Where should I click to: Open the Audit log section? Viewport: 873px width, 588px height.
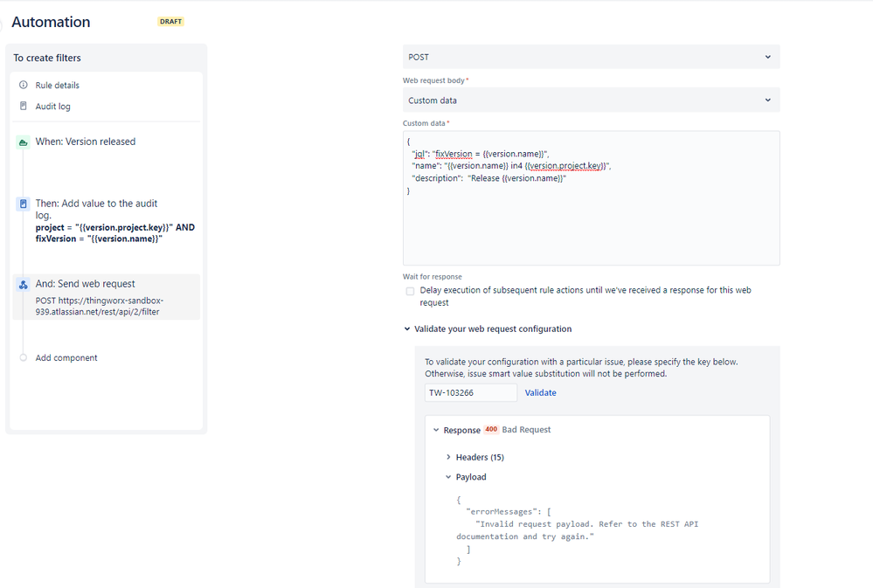pos(53,107)
